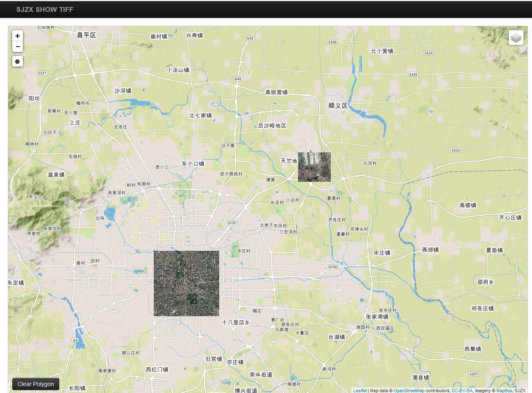
Task: Click the 沙河镇 label
Action: [x=123, y=91]
